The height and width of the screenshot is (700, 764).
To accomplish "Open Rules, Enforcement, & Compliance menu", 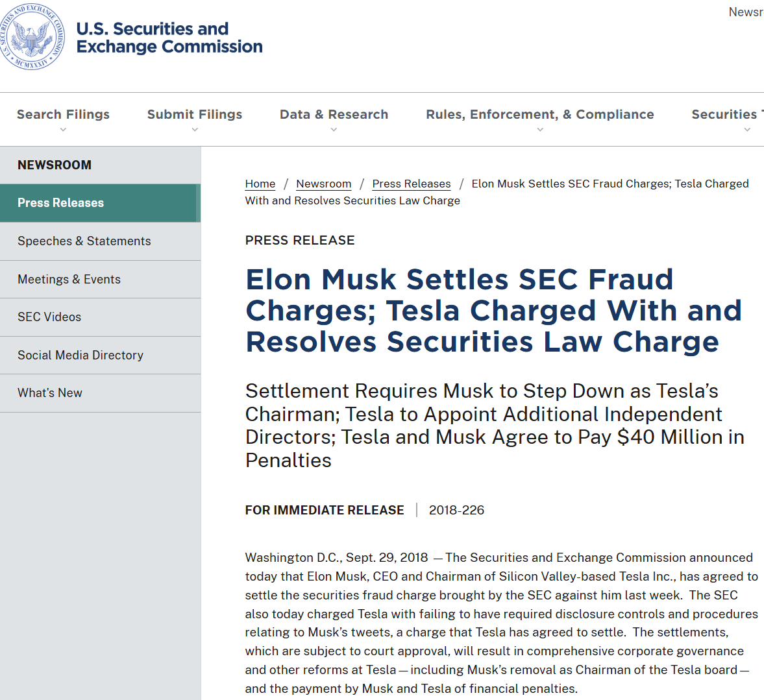I will coord(540,114).
